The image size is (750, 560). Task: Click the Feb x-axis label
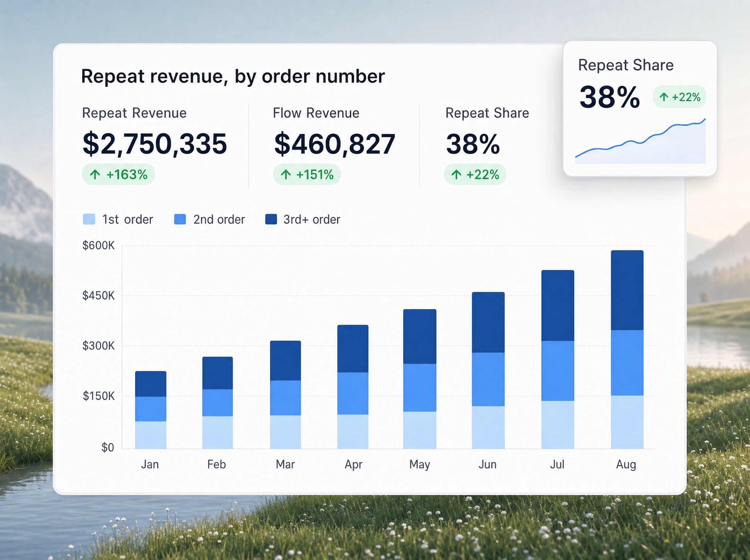217,464
